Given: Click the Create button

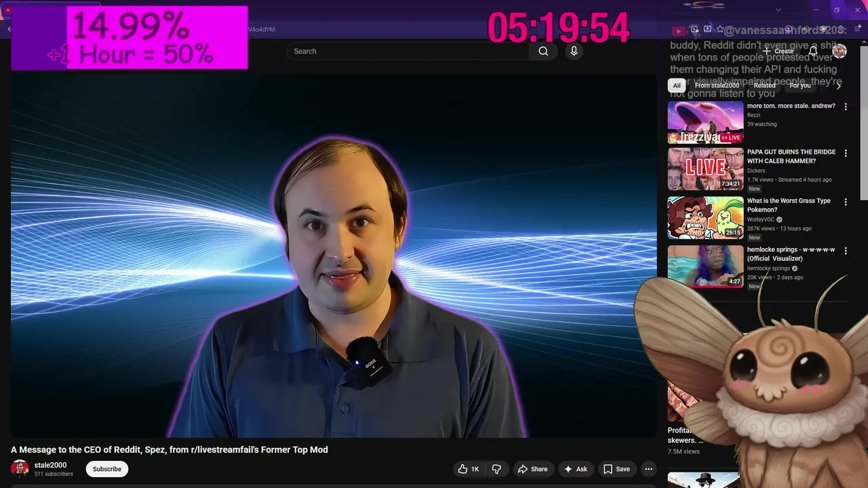Looking at the screenshot, I should pos(778,52).
